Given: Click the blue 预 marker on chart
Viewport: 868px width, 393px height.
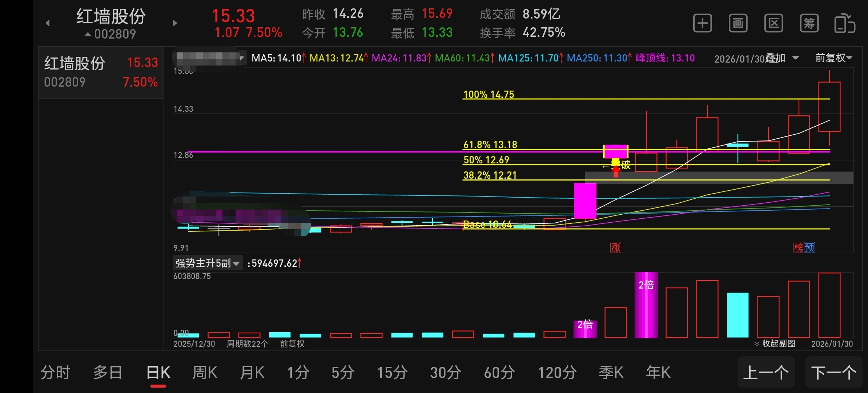Looking at the screenshot, I should click(x=809, y=248).
